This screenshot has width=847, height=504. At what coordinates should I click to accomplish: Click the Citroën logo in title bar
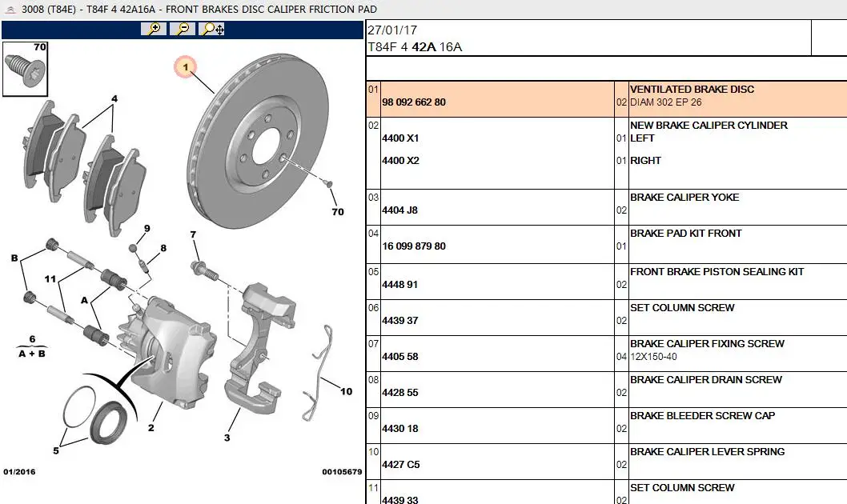point(10,9)
